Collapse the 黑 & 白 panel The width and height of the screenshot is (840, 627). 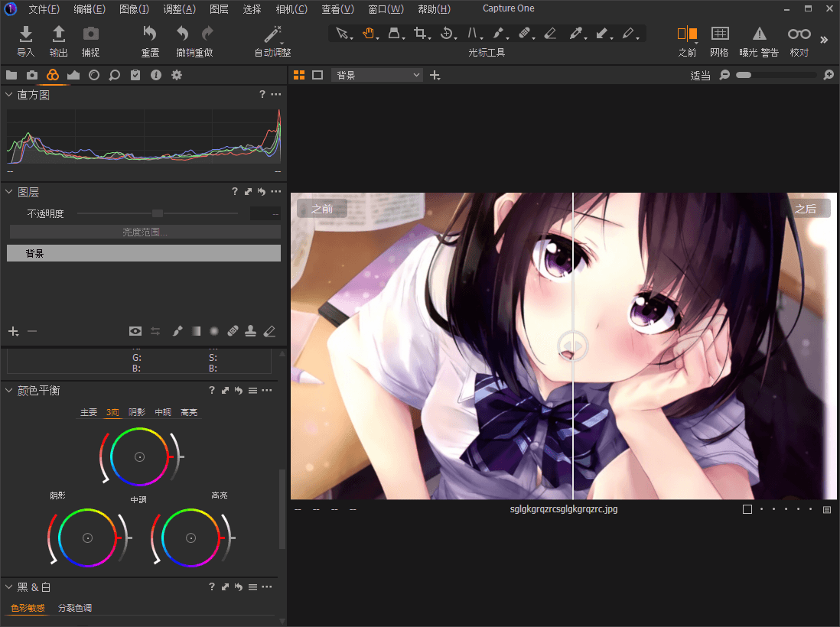8,586
